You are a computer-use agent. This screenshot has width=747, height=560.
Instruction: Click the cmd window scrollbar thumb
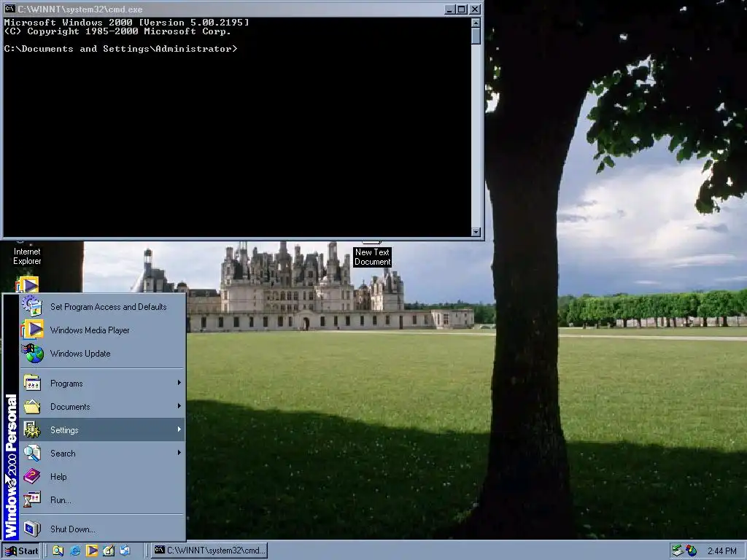476,36
